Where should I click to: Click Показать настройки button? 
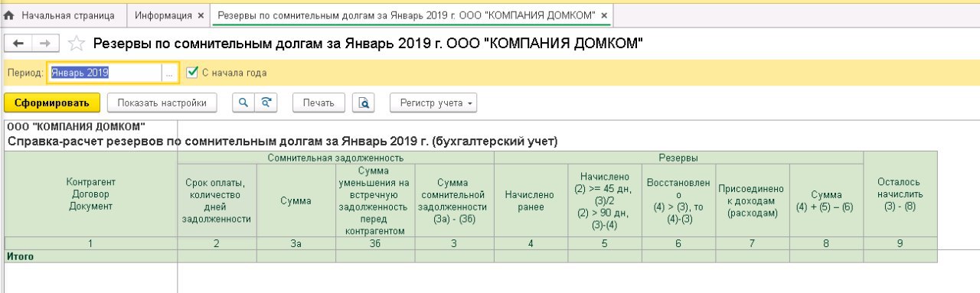pyautogui.click(x=162, y=103)
